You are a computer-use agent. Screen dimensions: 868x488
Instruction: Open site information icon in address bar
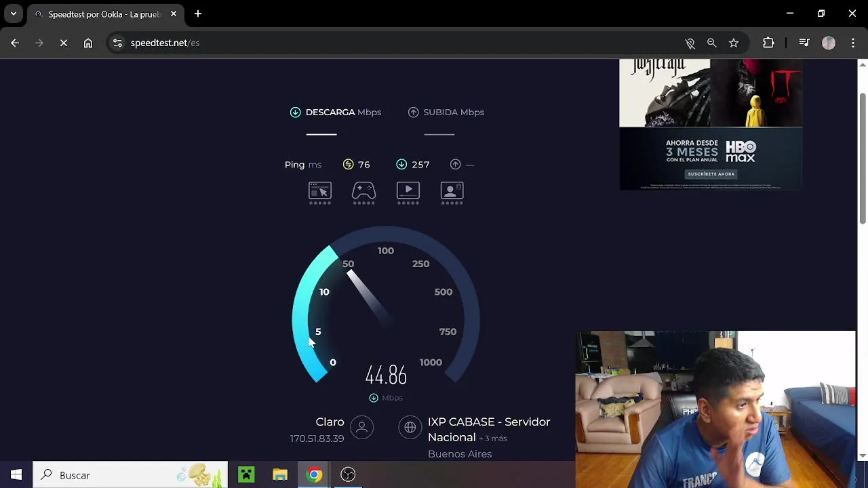[117, 43]
